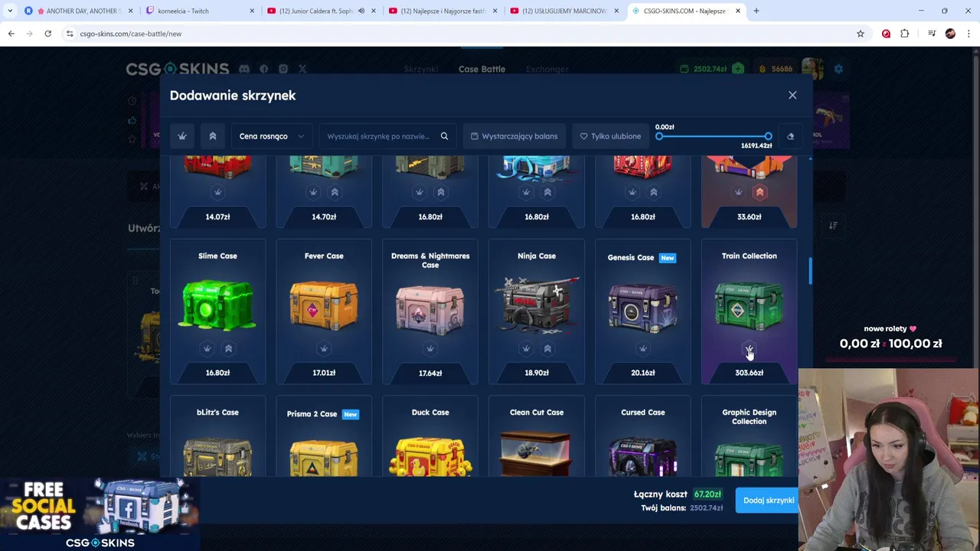Grab the minimum price slider handle
980x551 pixels.
659,136
